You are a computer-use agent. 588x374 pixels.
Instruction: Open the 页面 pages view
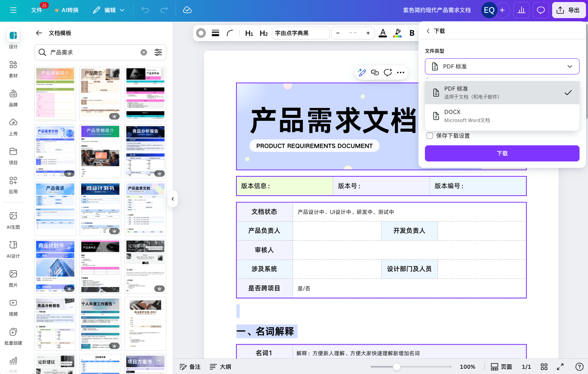[x=501, y=367]
